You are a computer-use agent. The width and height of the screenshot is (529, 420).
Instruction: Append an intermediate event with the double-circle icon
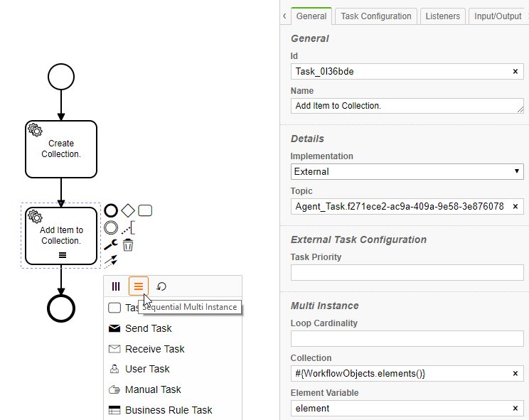coord(111,227)
